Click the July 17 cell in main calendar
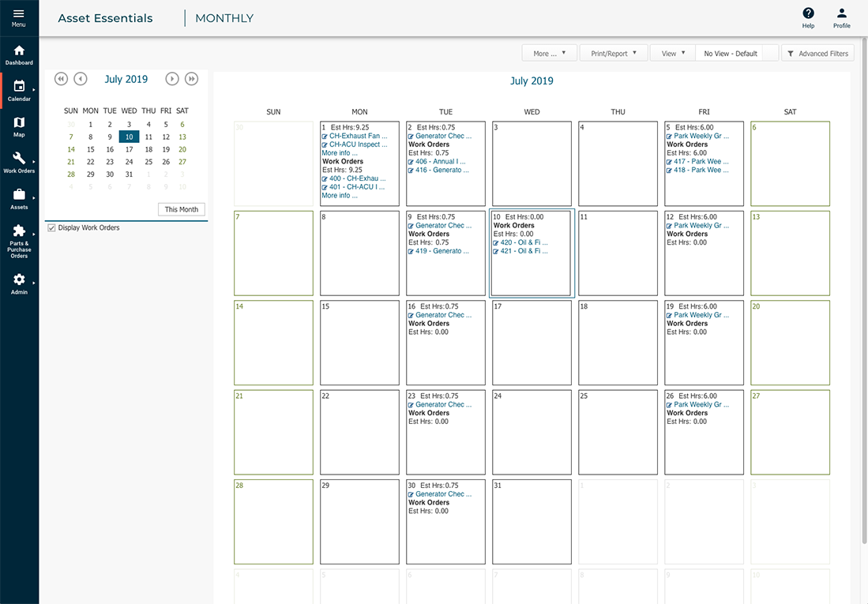The width and height of the screenshot is (868, 604). [532, 343]
